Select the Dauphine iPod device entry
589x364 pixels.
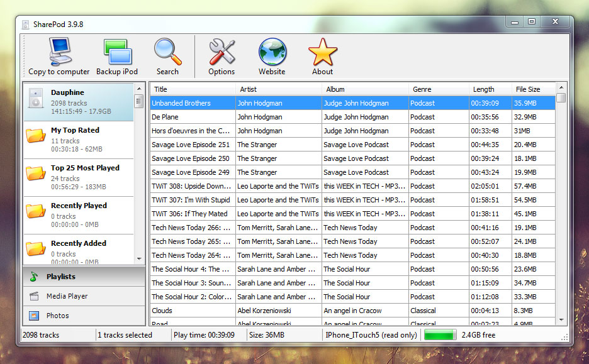pos(79,102)
